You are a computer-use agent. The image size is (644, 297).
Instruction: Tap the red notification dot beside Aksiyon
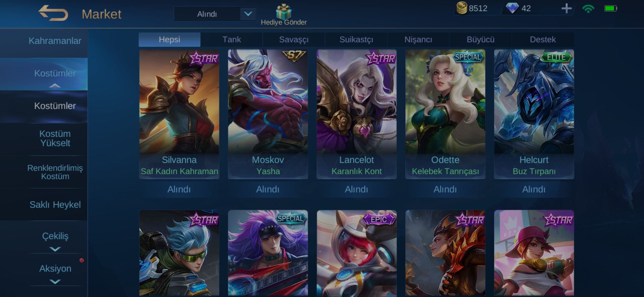coord(82,260)
